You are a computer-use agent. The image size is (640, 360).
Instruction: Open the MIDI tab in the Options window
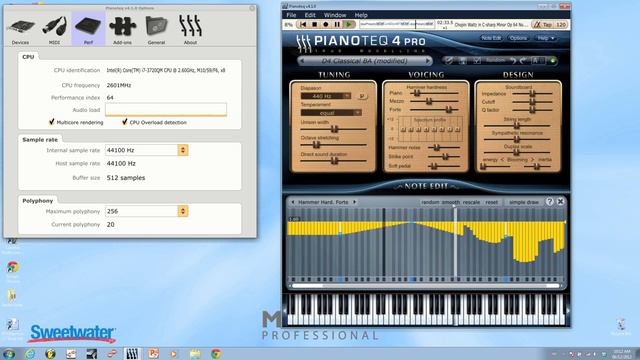[54, 29]
